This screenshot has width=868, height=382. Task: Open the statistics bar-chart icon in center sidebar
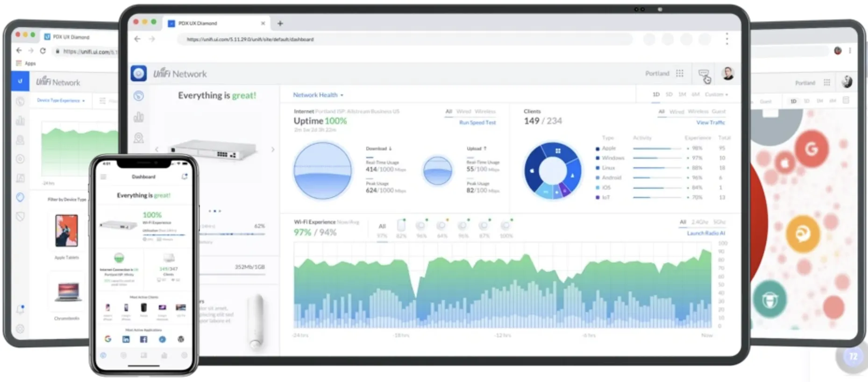pos(139,117)
